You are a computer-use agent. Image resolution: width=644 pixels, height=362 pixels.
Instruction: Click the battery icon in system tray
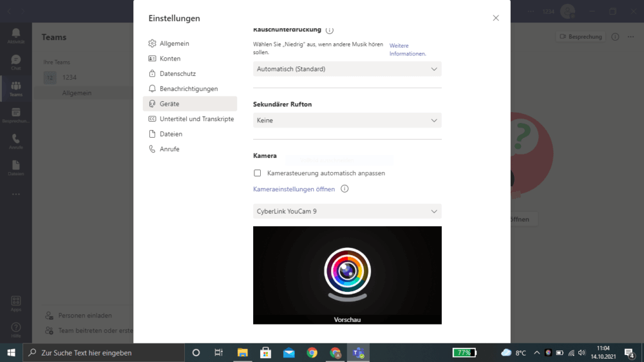tap(560, 352)
